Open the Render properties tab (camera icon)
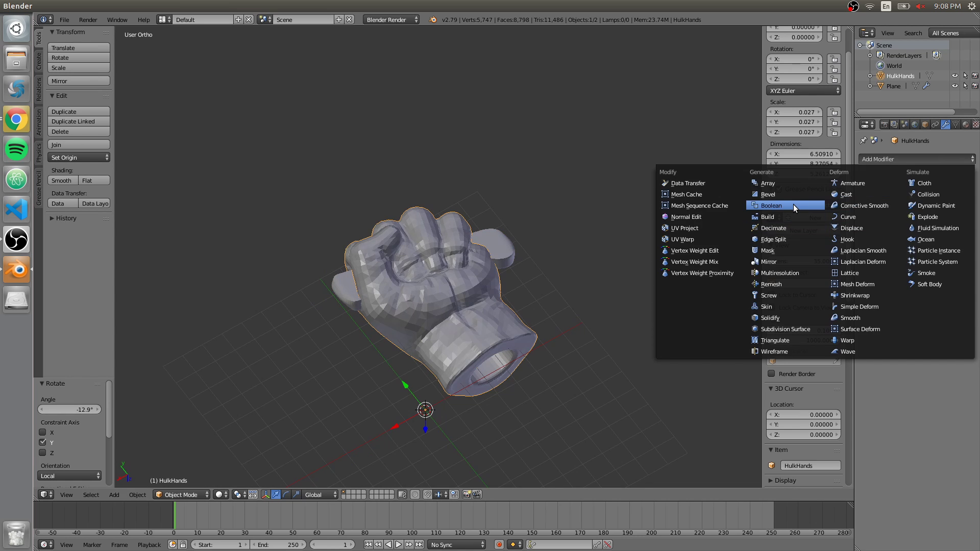The width and height of the screenshot is (980, 551). click(885, 124)
